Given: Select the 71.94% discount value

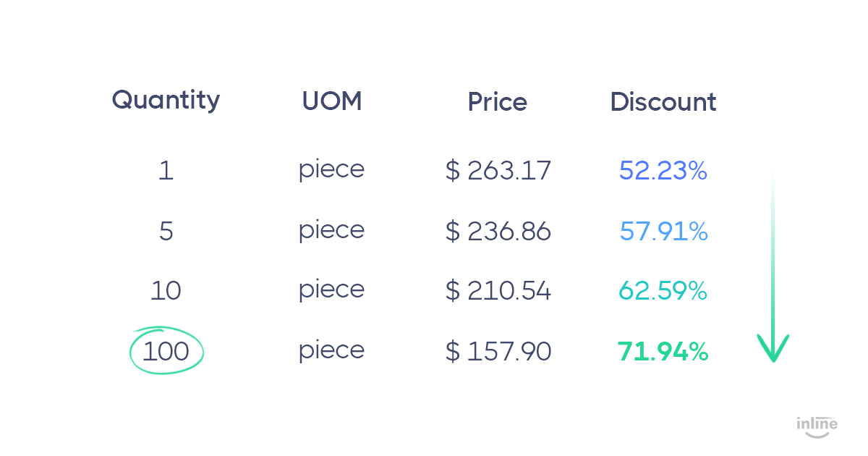Looking at the screenshot, I should click(663, 352).
